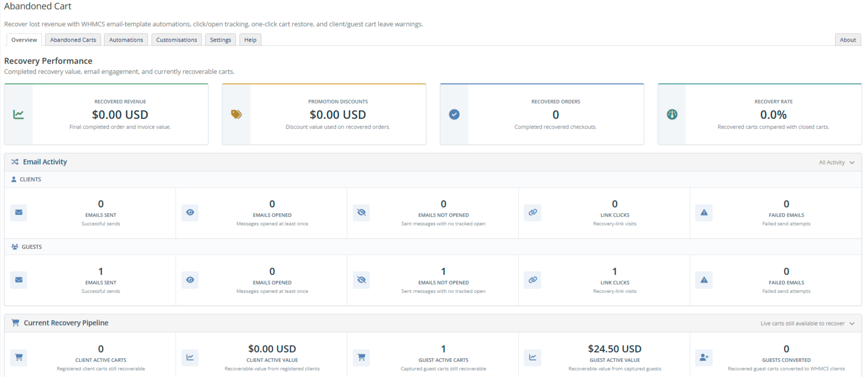Click Guest Active Carts cart icon
The image size is (868, 377).
(361, 357)
